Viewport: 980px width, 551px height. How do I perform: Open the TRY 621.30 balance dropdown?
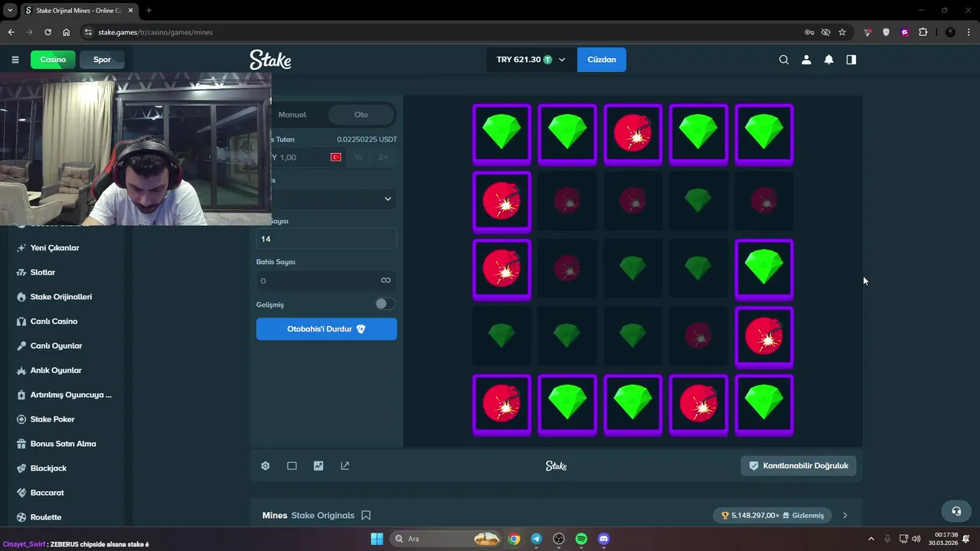point(531,60)
